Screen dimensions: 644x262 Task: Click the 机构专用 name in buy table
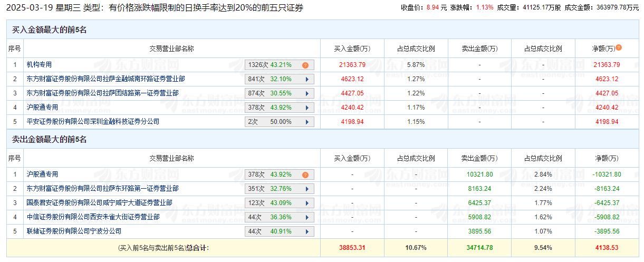[40, 65]
